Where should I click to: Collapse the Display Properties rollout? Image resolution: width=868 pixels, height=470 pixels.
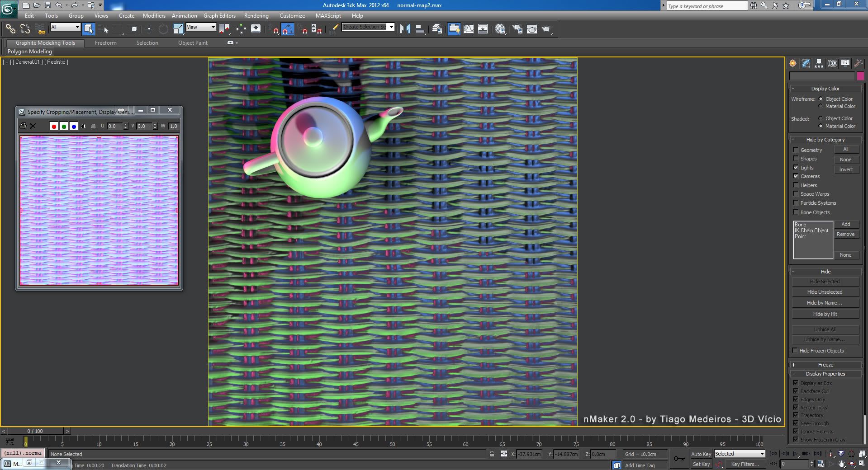825,374
